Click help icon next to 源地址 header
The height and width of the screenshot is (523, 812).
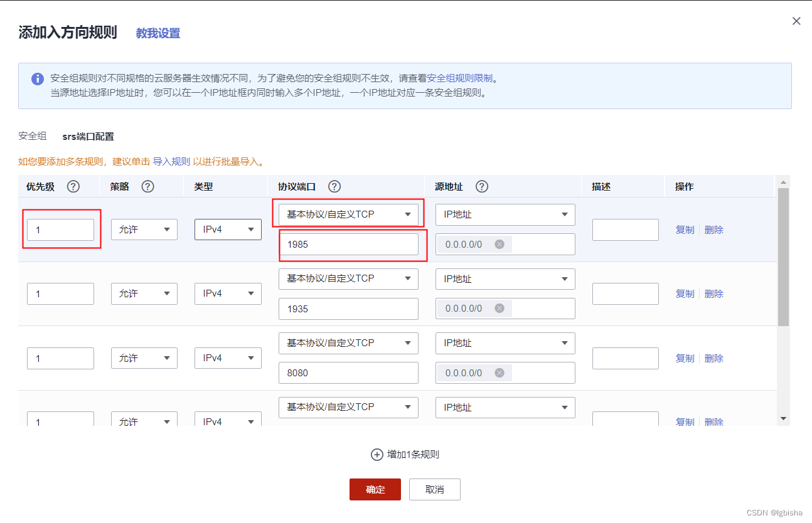coord(482,187)
